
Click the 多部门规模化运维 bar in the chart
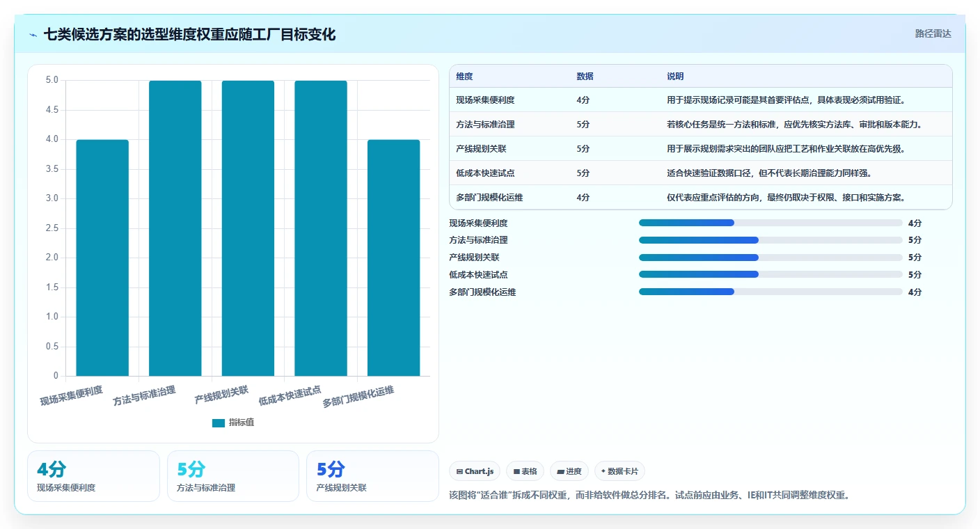tap(394, 258)
